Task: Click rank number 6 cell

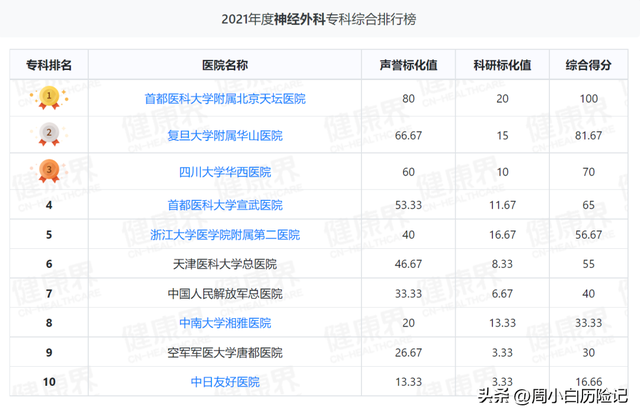Action: click(49, 264)
